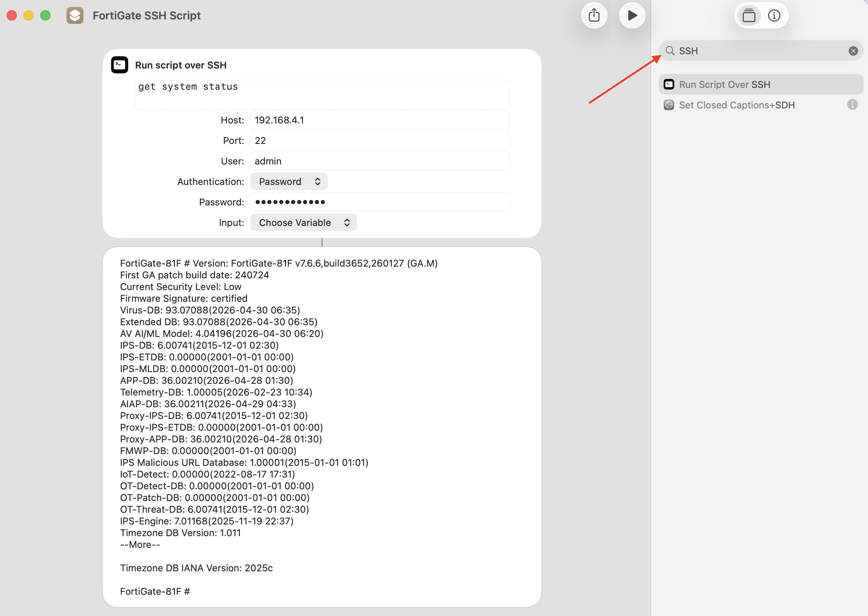Clear the SSH search field
Viewport: 868px width, 616px height.
[853, 51]
